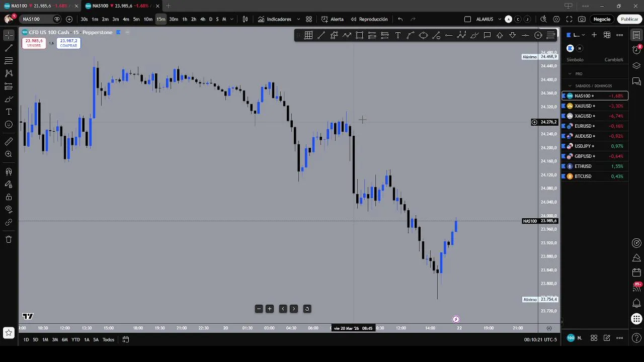Select rectangle shape in floating drawing toolbar
This screenshot has height=362, width=644.
click(x=359, y=35)
